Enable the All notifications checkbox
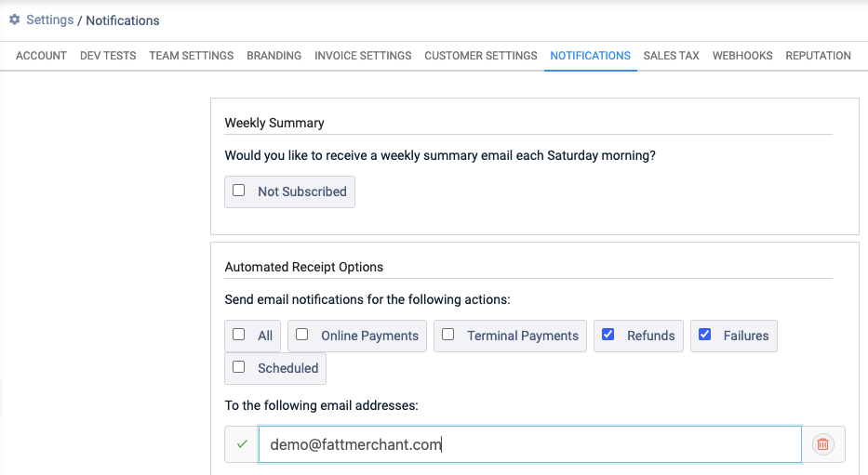Image resolution: width=868 pixels, height=475 pixels. click(238, 335)
